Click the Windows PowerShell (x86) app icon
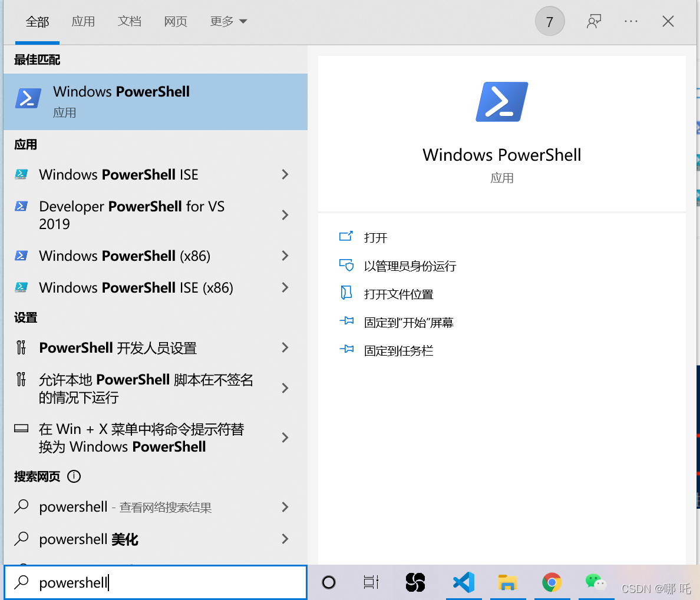 pyautogui.click(x=21, y=256)
